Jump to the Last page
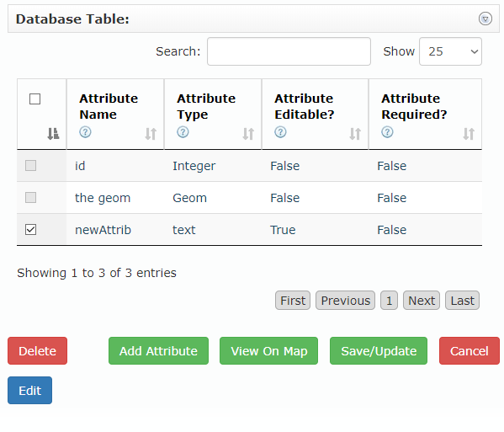The height and width of the screenshot is (432, 504). coord(462,301)
